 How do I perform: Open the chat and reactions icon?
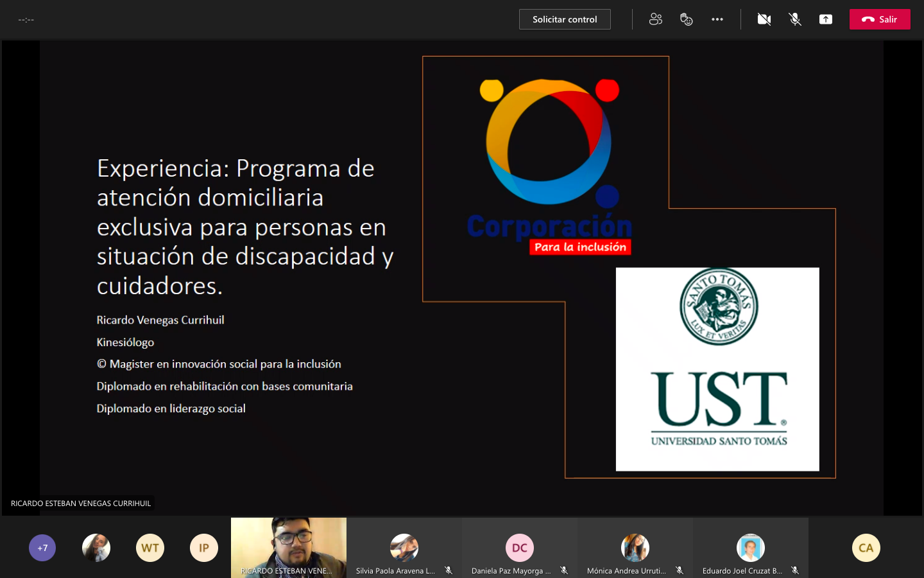pos(686,19)
